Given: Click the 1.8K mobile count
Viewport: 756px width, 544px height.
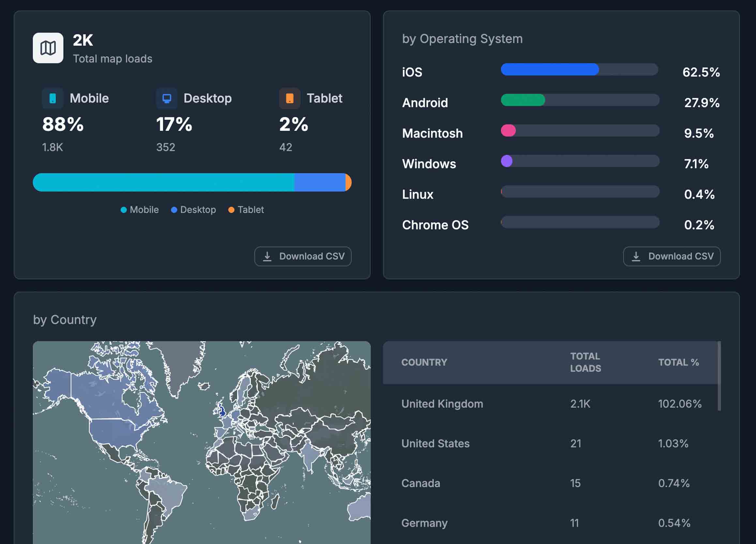Looking at the screenshot, I should 52,147.
